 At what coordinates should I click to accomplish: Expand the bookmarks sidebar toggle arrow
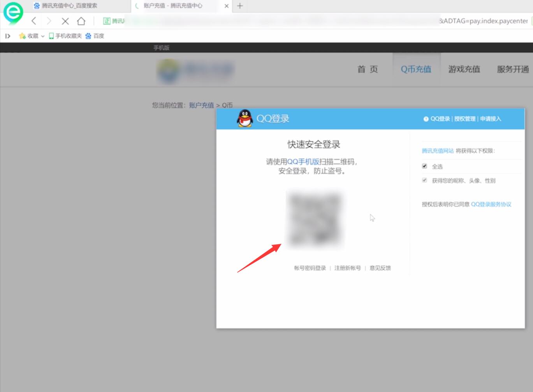7,36
